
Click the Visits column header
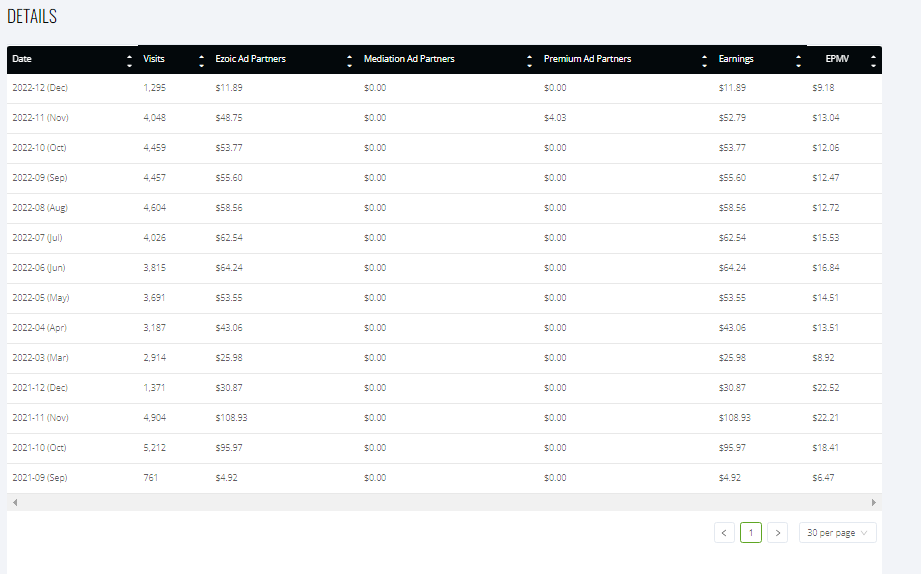[154, 59]
